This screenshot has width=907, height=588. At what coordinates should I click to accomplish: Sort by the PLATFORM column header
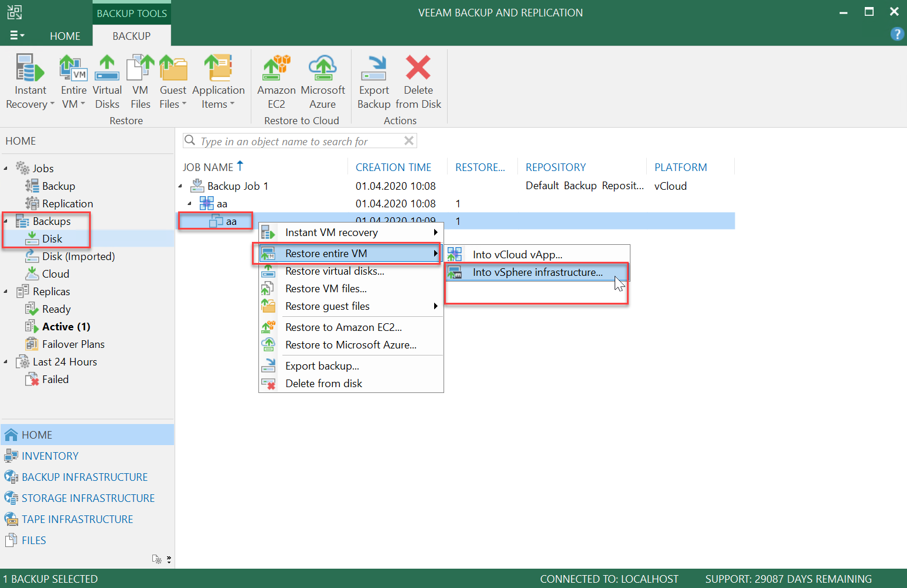tap(681, 167)
